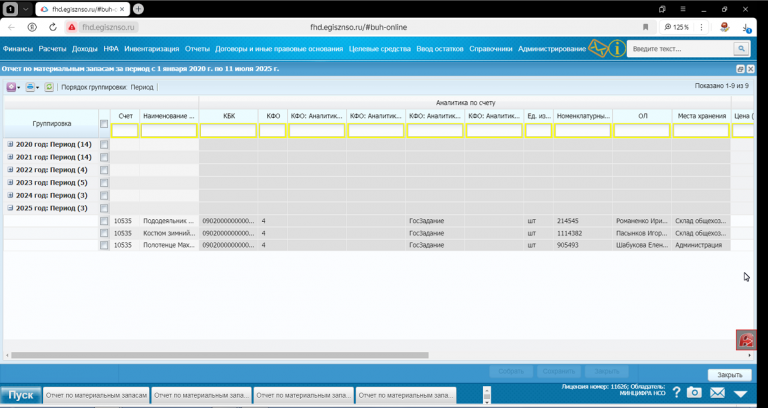Click the Администрация storage cell
Screen dimensions: 768x408
701,245
